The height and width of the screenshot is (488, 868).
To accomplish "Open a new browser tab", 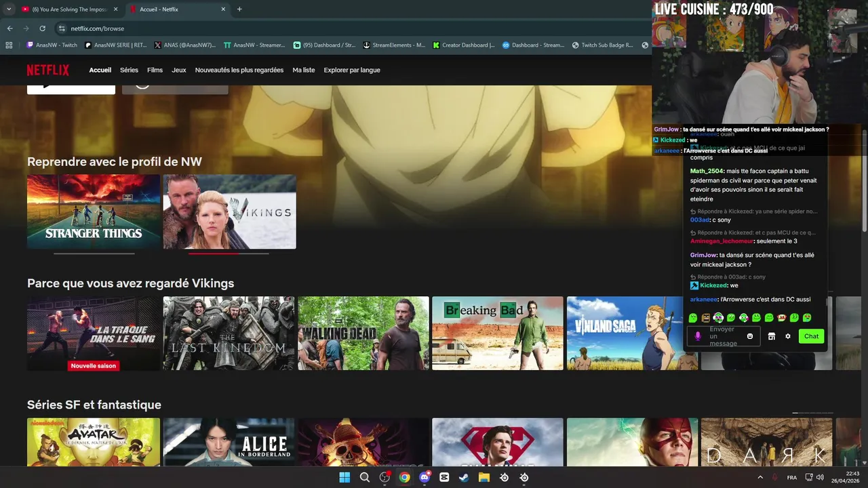I will tap(239, 9).
